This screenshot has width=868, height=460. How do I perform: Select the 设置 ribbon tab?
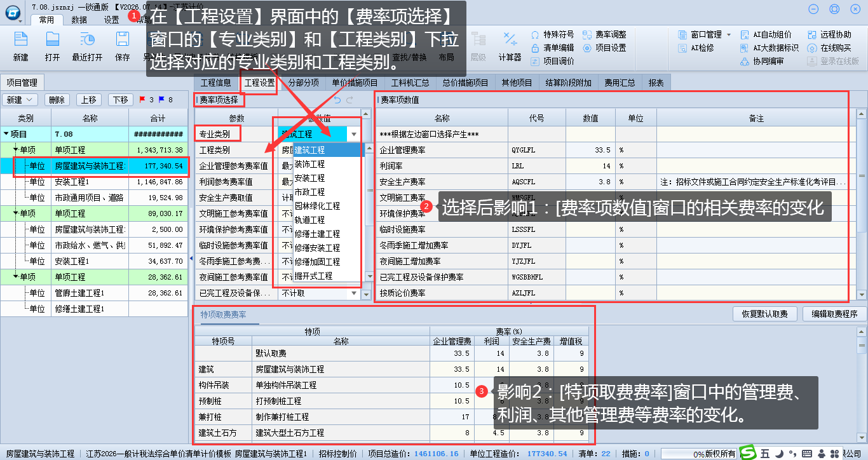point(112,20)
